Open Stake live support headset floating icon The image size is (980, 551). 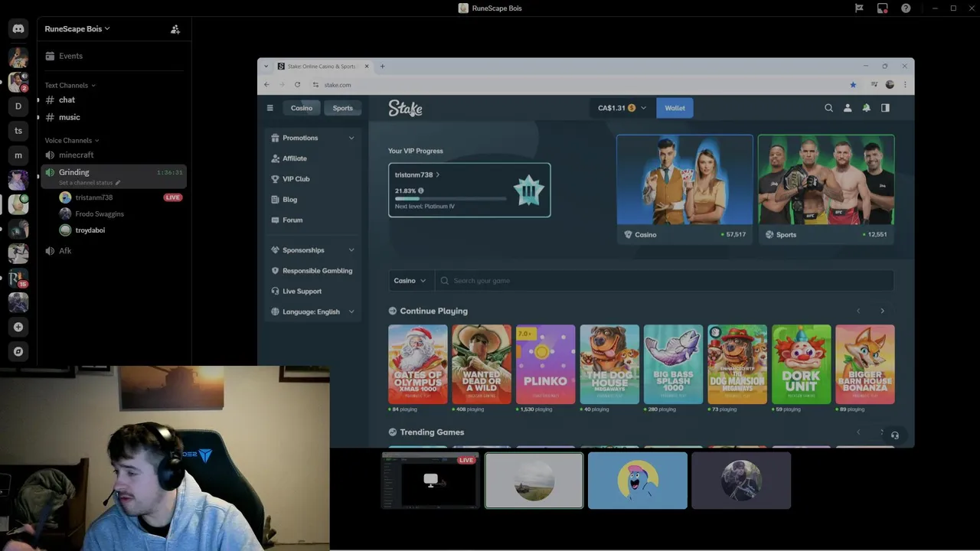(x=894, y=435)
